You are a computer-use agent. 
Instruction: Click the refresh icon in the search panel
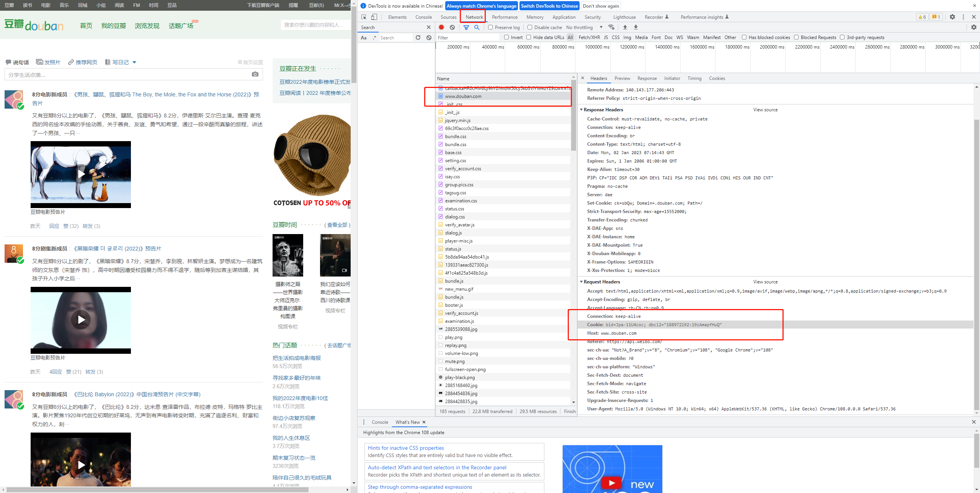pyautogui.click(x=418, y=37)
